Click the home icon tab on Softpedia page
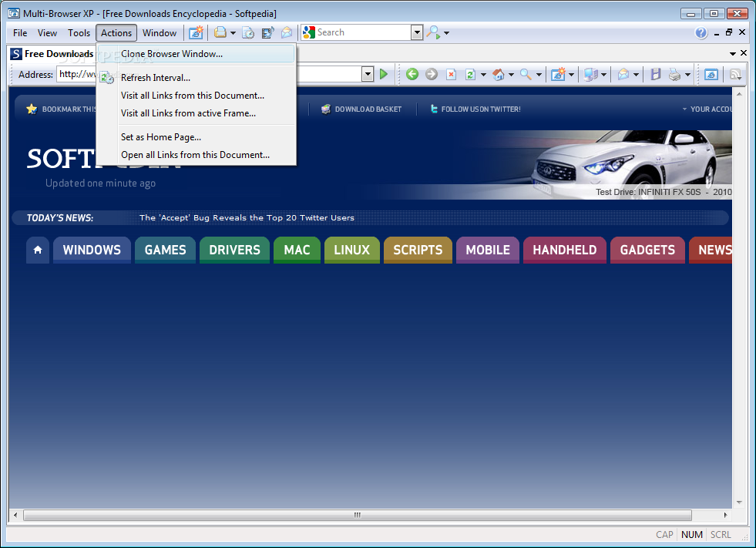Screen dimensions: 756x548 pos(38,250)
